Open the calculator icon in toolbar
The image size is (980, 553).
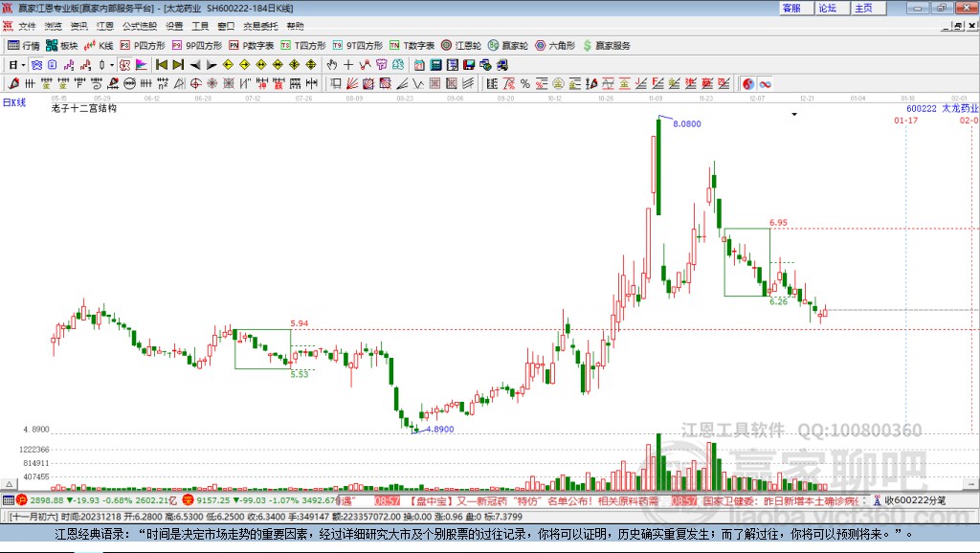[435, 65]
